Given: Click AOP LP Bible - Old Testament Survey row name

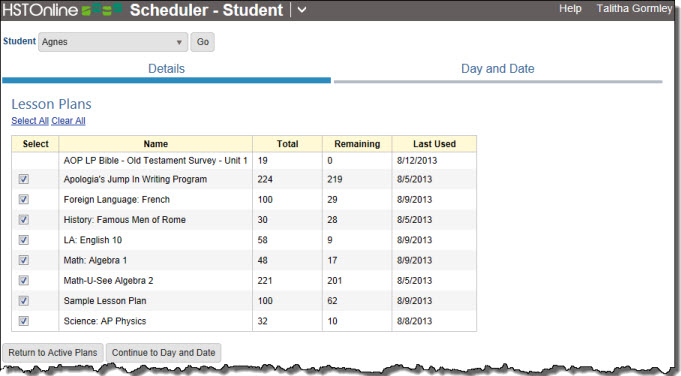Looking at the screenshot, I should 155,161.
